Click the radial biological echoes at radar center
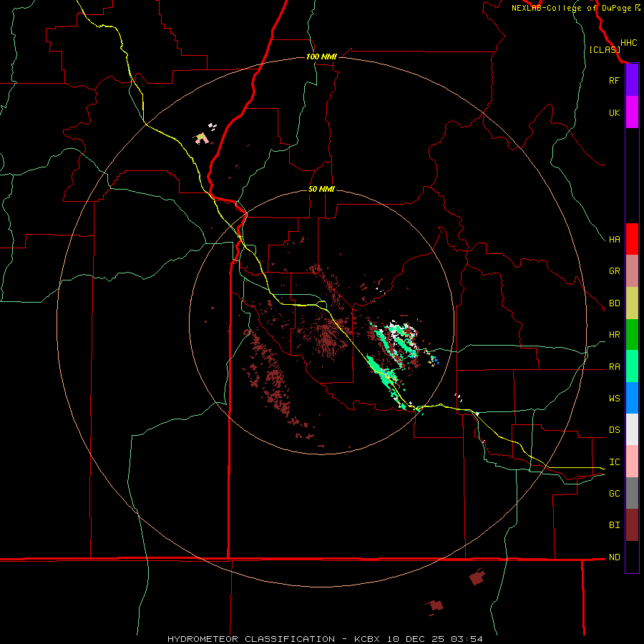The height and width of the screenshot is (644, 644). [326, 335]
